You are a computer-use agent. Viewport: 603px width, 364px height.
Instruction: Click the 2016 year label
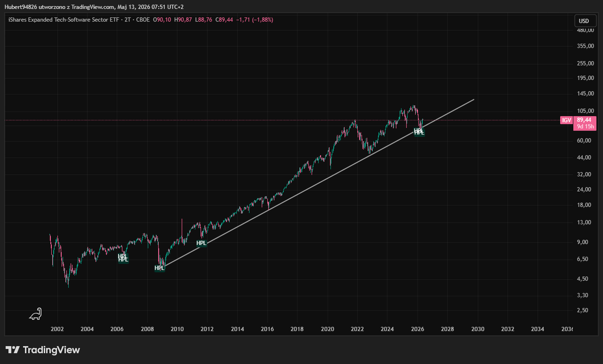pos(267,329)
